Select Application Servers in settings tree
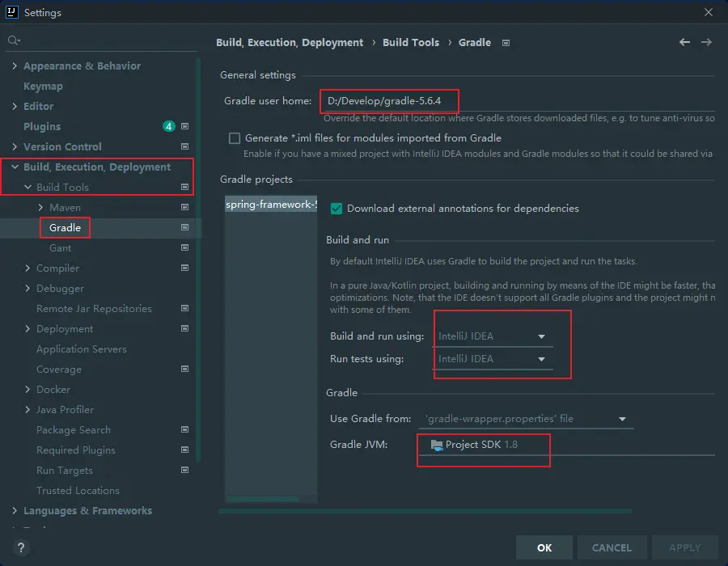 (x=81, y=348)
